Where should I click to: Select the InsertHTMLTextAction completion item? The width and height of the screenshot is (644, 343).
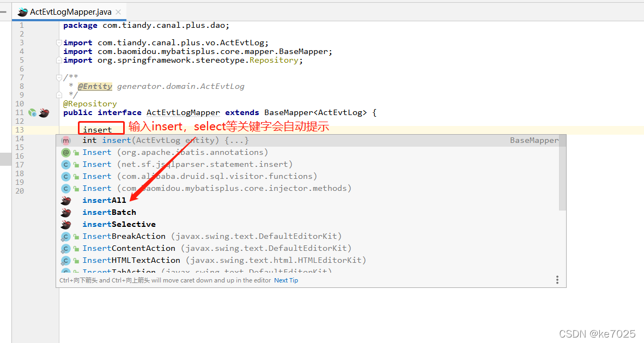[307, 260]
